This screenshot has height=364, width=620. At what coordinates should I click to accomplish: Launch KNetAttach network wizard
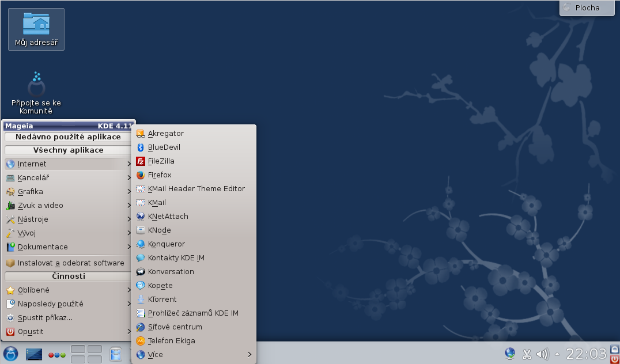click(194, 217)
